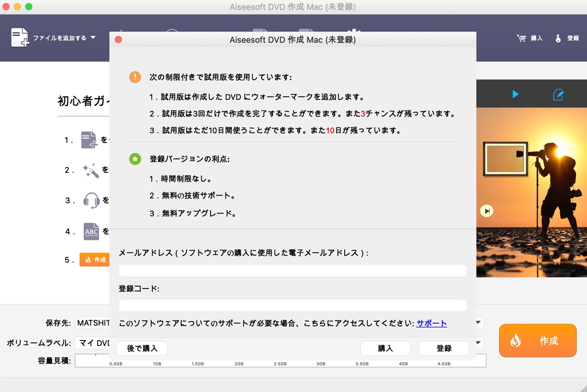Click the next frame button on preview

point(487,211)
